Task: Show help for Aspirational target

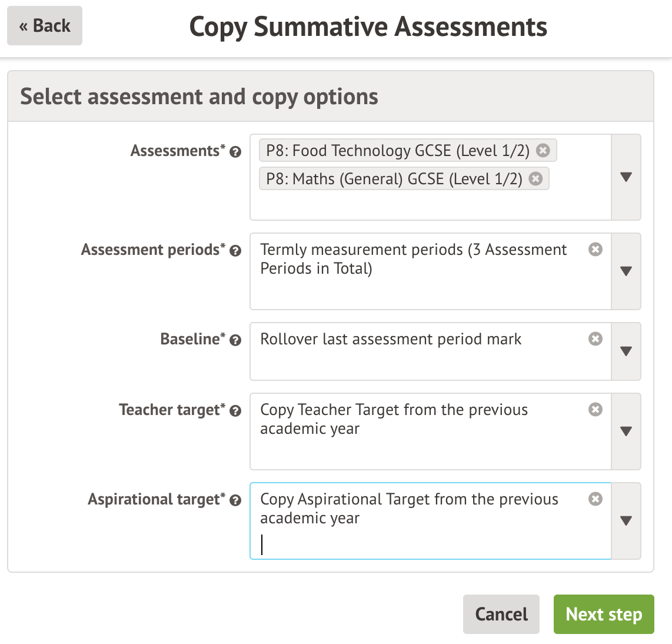Action: click(235, 500)
